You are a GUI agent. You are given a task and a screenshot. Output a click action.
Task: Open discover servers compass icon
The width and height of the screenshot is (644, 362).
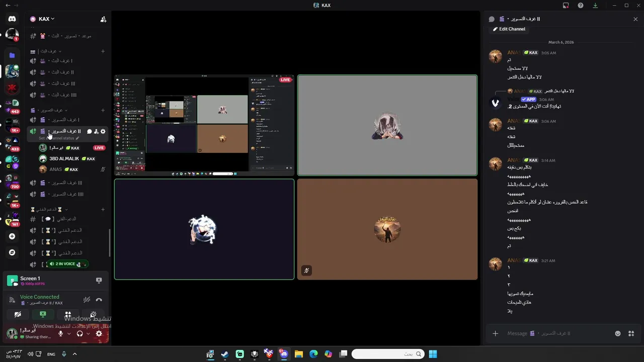tap(12, 252)
